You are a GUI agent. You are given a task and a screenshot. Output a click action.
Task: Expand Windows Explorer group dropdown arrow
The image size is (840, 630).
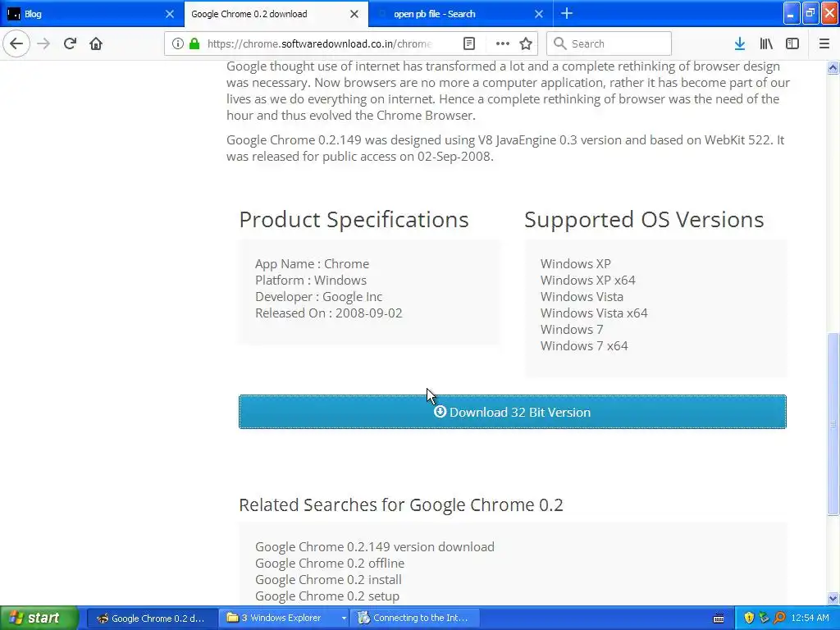point(344,619)
